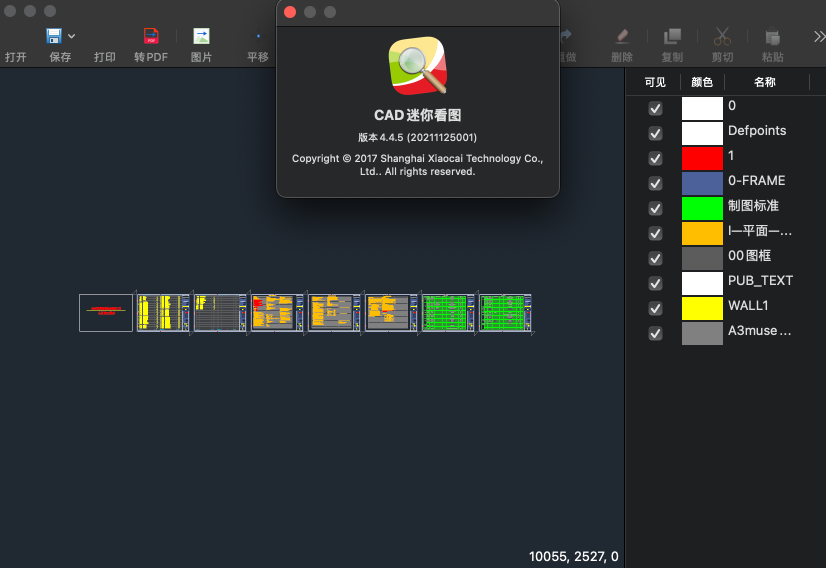Viewport: 826px width, 568px height.
Task: Click the CAD迷你看图 app logo
Action: [418, 66]
